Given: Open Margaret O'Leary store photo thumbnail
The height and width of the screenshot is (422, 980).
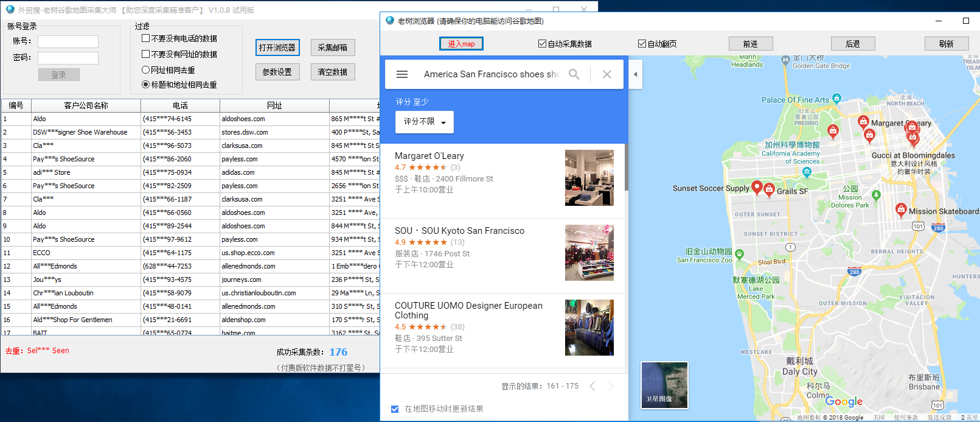Looking at the screenshot, I should pyautogui.click(x=589, y=178).
